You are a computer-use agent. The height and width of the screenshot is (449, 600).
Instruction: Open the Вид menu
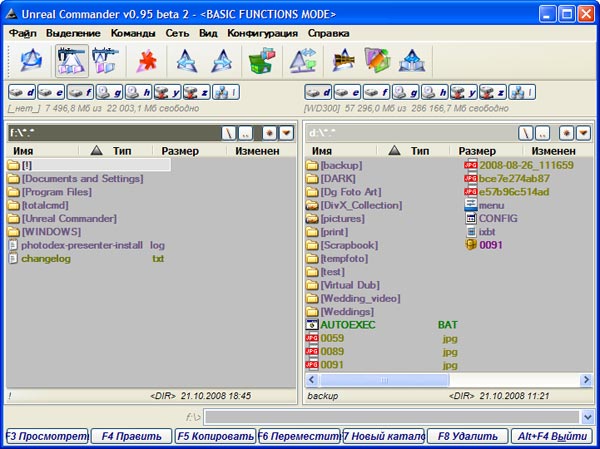[x=208, y=33]
